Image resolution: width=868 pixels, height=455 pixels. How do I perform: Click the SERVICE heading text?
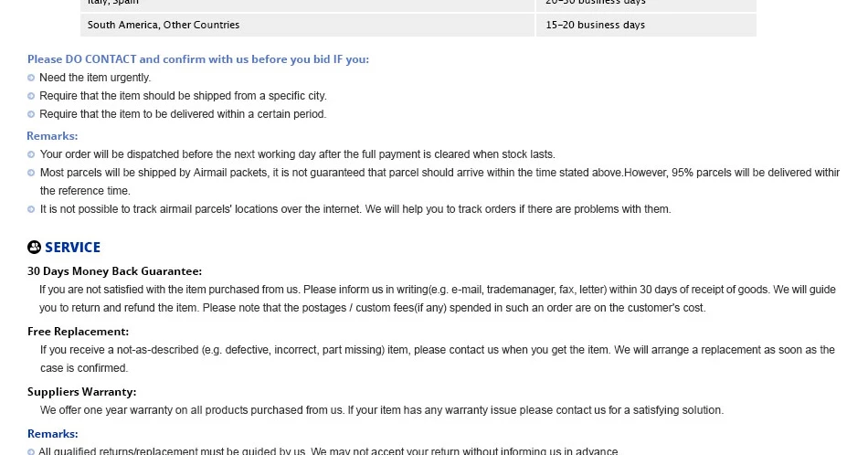[72, 248]
